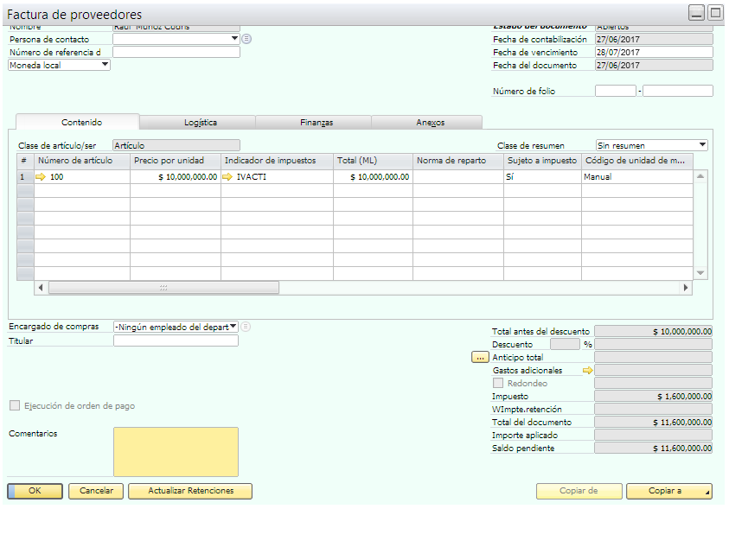Enable the Redondeo checkbox
Viewport: 729px width, 560px height.
tap(498, 383)
